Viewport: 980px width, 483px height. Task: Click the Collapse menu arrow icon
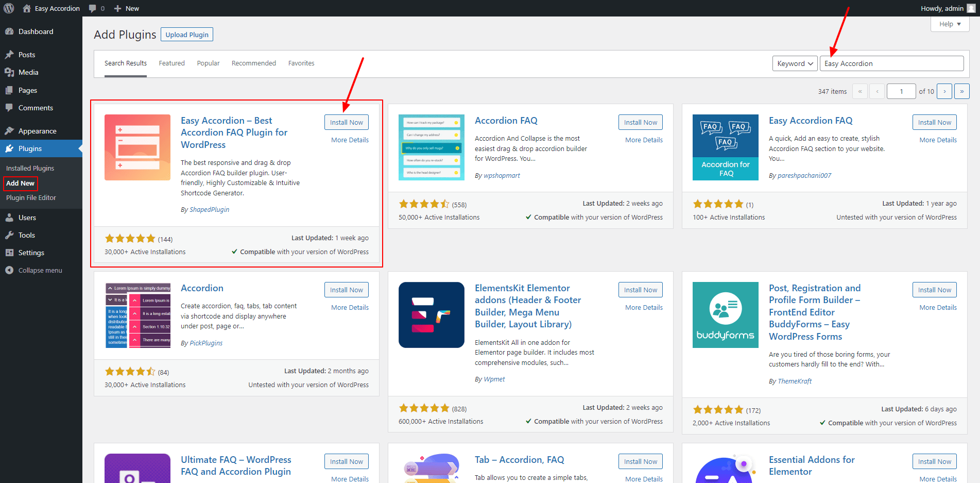click(9, 270)
